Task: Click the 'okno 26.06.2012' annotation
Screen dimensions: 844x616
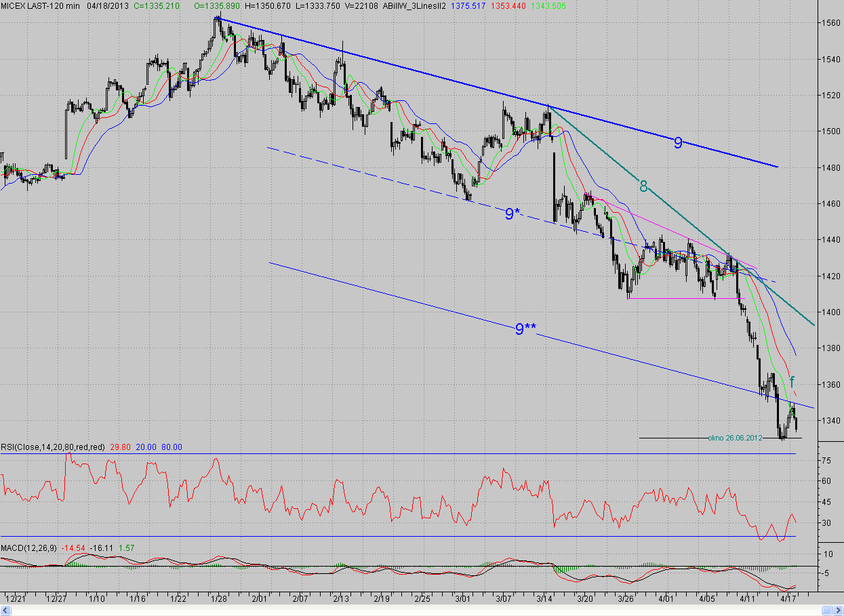Action: click(x=735, y=438)
